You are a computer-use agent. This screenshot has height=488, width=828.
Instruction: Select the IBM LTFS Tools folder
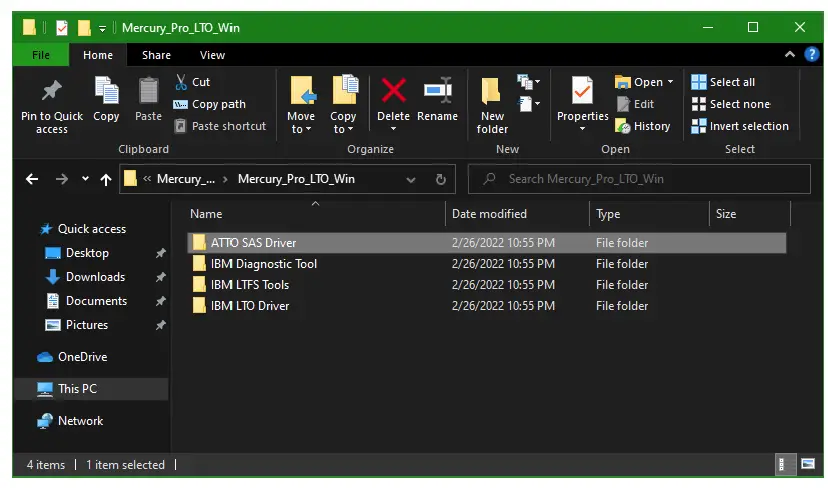click(249, 285)
